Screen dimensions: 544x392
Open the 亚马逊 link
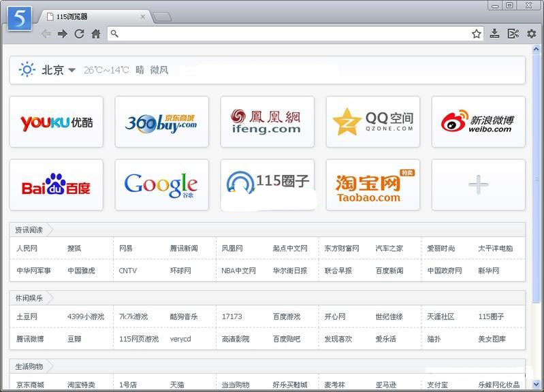pyautogui.click(x=386, y=385)
